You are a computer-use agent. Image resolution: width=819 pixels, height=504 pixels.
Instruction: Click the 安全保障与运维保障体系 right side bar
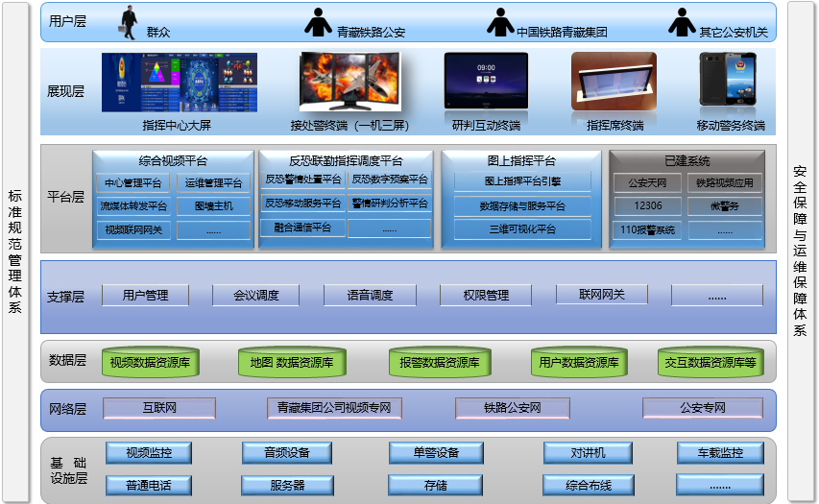pyautogui.click(x=800, y=252)
